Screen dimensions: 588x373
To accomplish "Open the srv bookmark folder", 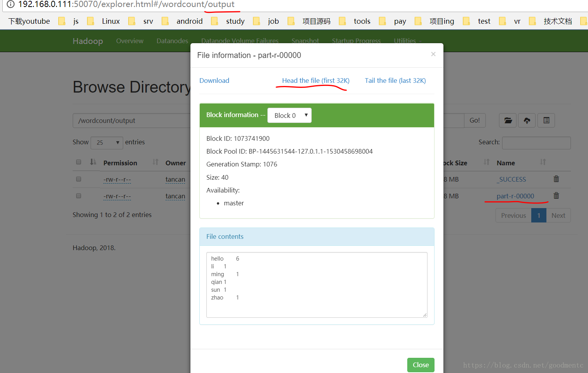I will [141, 21].
